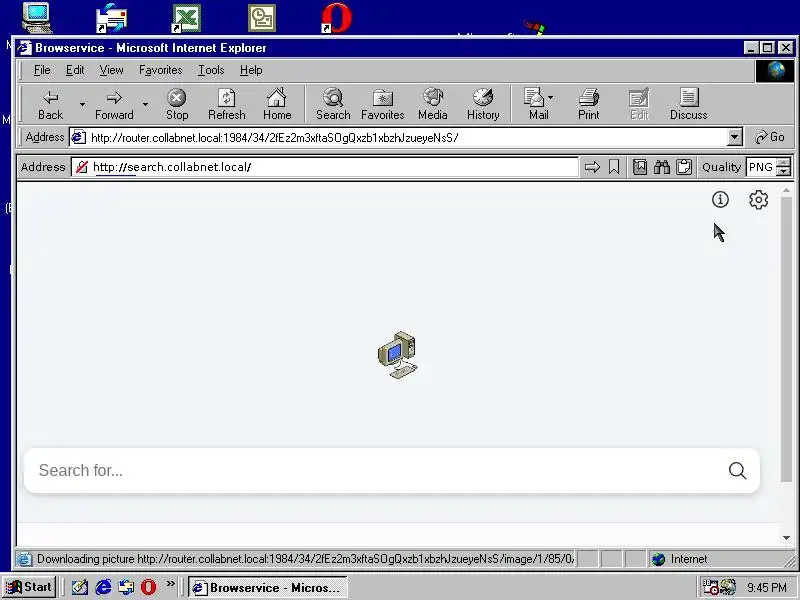Click the insecure connection icon in Browservice address
Image resolution: width=800 pixels, height=600 pixels.
pos(82,167)
